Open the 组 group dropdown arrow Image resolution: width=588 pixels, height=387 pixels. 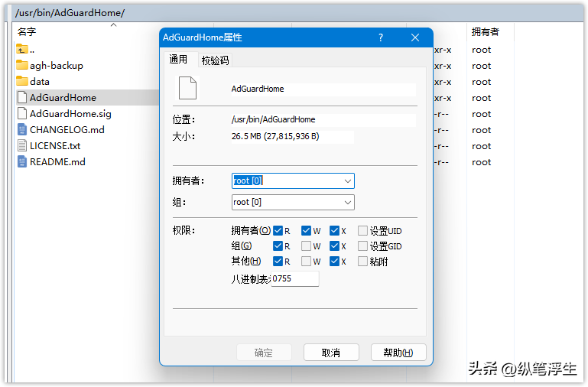(x=348, y=203)
